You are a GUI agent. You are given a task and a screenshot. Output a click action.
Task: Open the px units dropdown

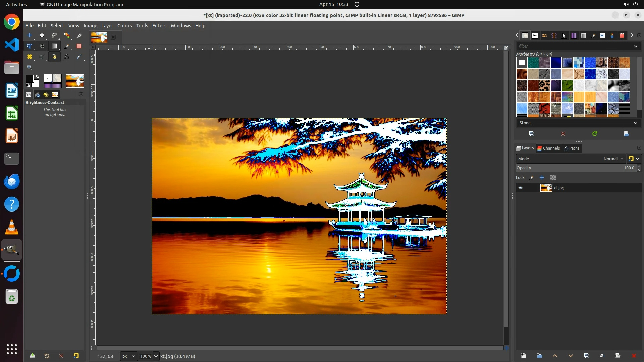click(x=128, y=356)
